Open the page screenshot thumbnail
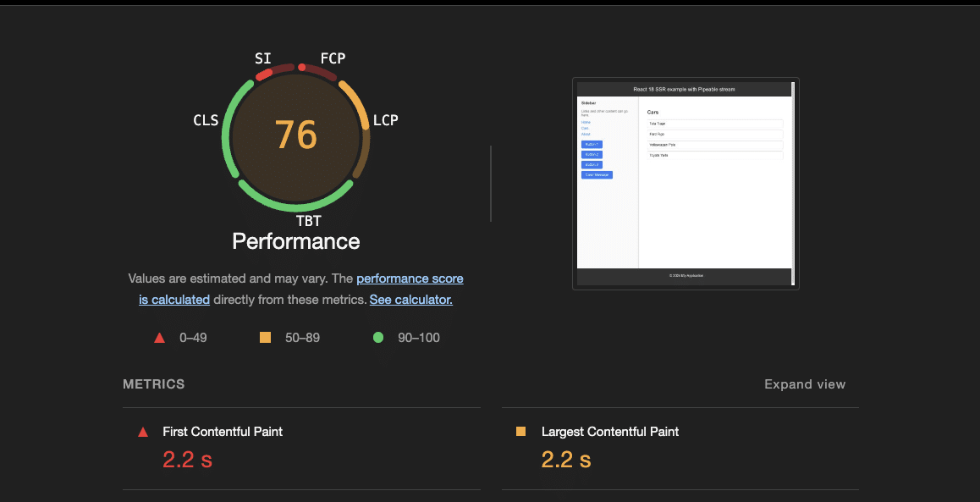Screen dimensions: 980x502 click(x=685, y=184)
